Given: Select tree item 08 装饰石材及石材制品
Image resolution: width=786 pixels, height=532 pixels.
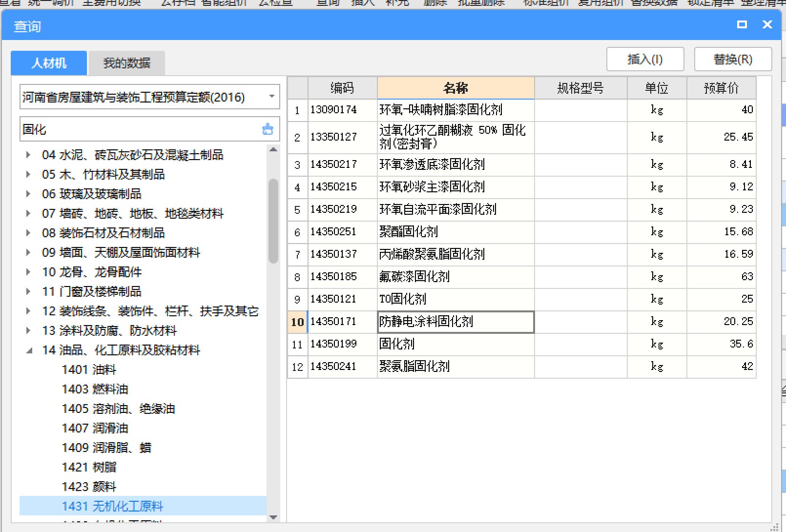Looking at the screenshot, I should [103, 233].
